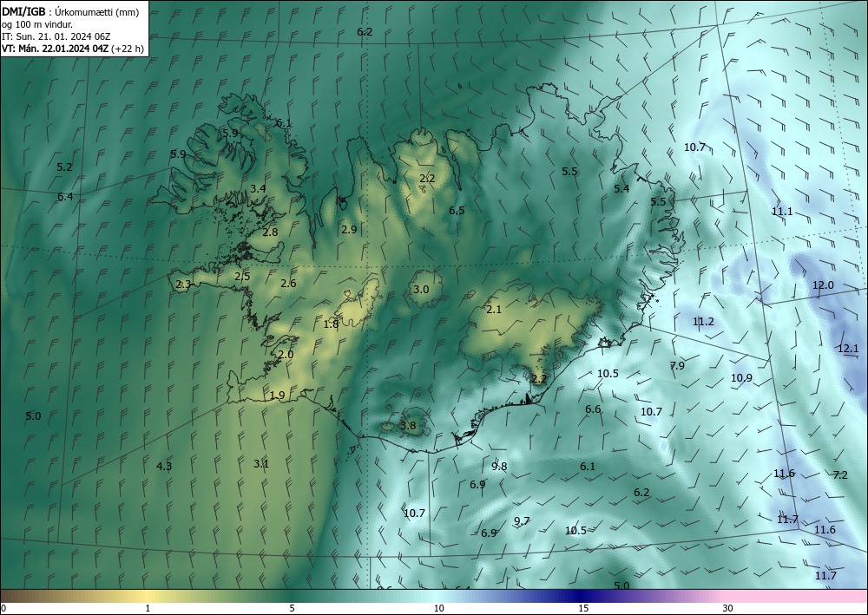Click the 2.5 value on the map

click(242, 277)
